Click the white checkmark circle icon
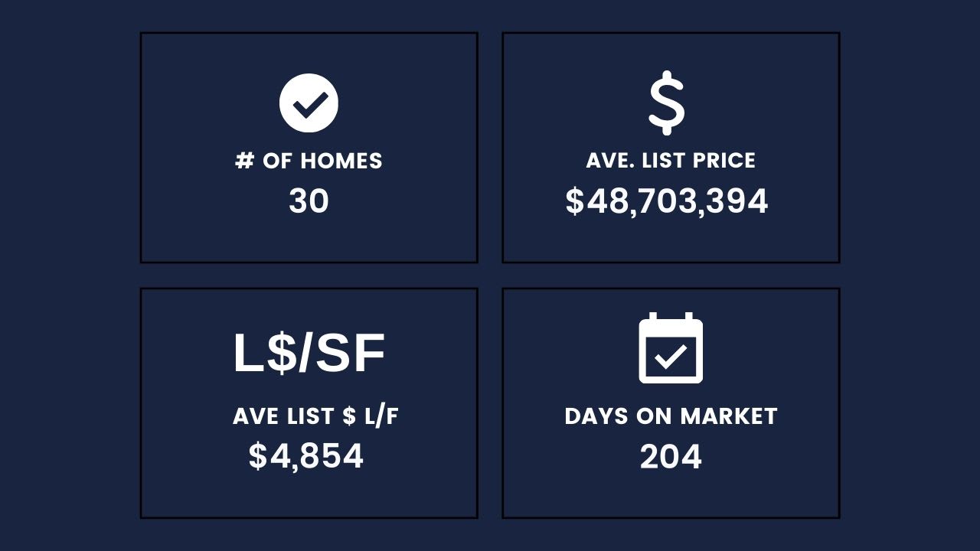Viewport: 980px width, 551px height. point(309,103)
